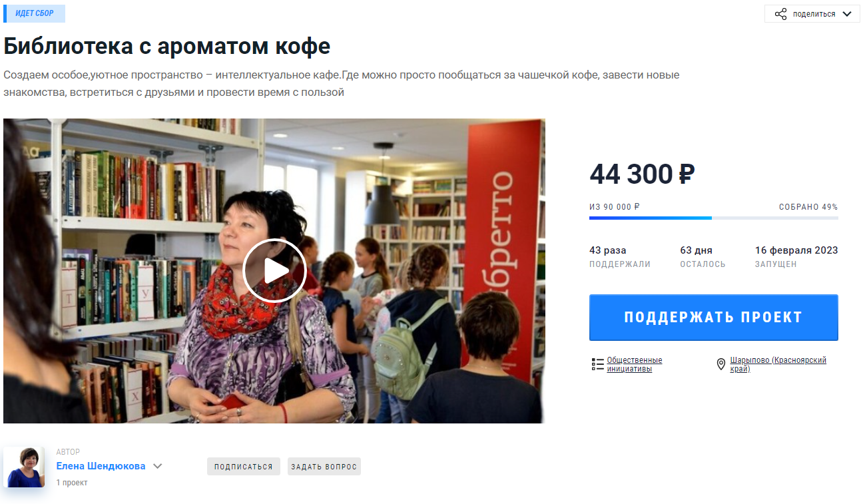Expand the поделиться dropdown arrow
Image resolution: width=863 pixels, height=504 pixels.
[846, 14]
